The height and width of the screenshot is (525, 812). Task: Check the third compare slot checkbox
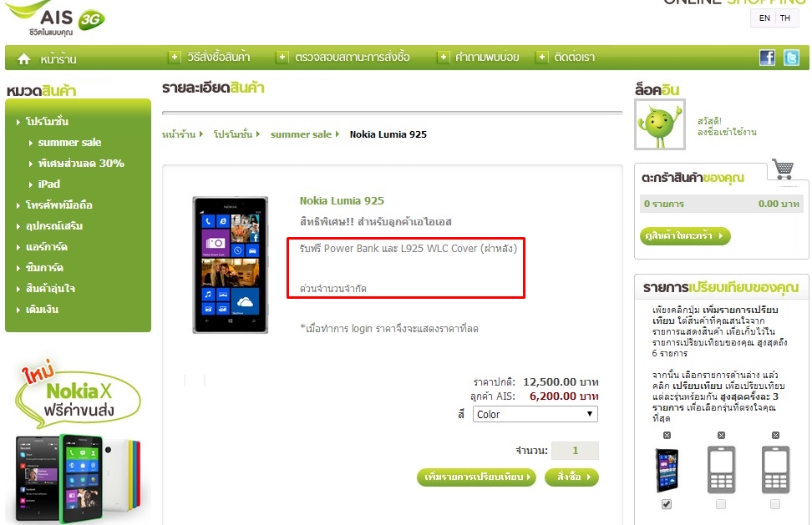click(774, 504)
